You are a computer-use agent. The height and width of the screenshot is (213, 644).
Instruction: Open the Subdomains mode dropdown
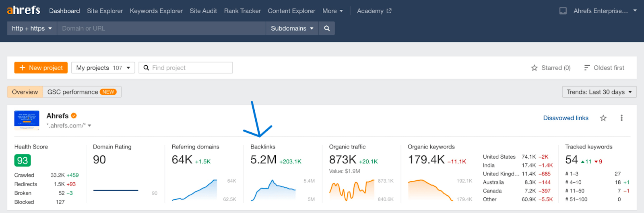292,28
